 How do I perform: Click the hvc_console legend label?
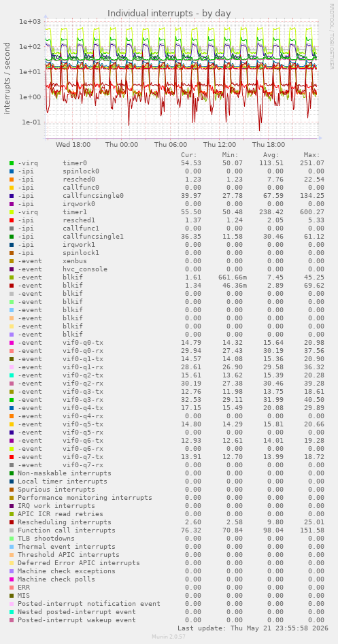(x=85, y=269)
